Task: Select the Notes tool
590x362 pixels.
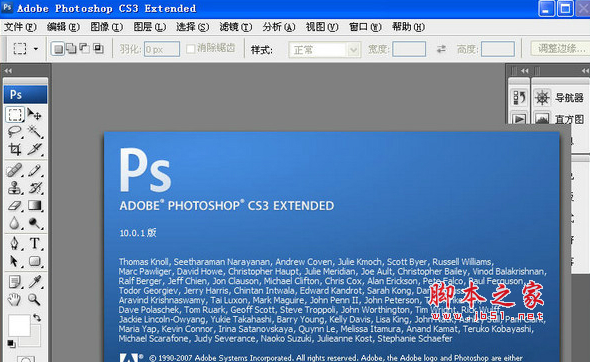Action: (x=15, y=282)
